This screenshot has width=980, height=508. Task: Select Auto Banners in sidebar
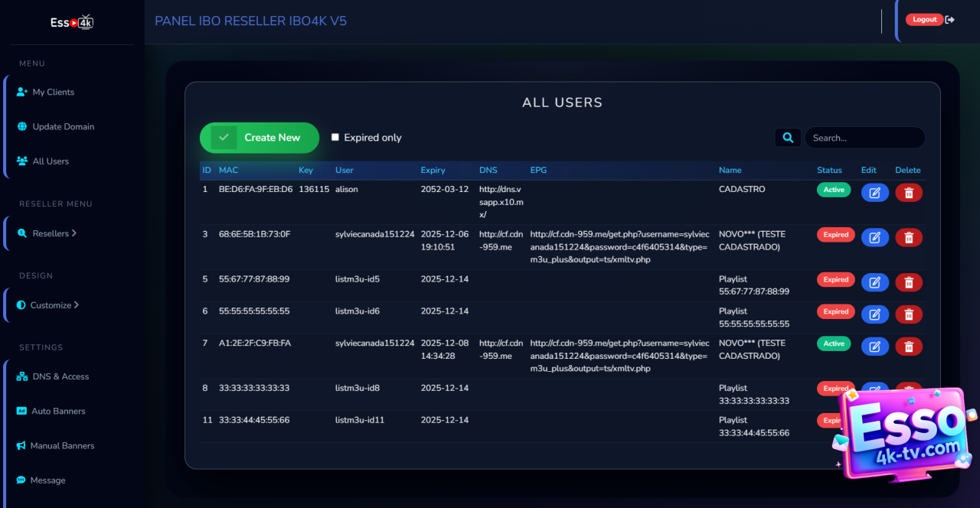[x=58, y=412]
